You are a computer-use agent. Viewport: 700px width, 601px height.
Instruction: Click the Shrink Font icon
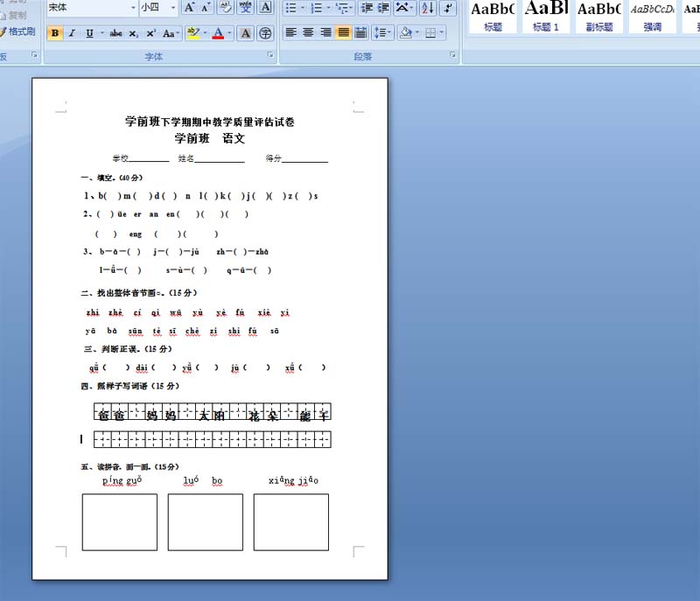pos(206,7)
